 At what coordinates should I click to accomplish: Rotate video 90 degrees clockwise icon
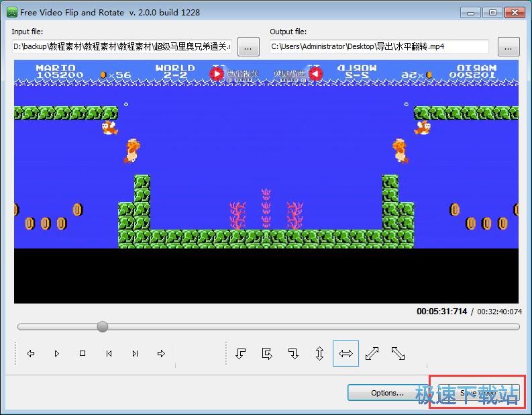click(x=293, y=353)
